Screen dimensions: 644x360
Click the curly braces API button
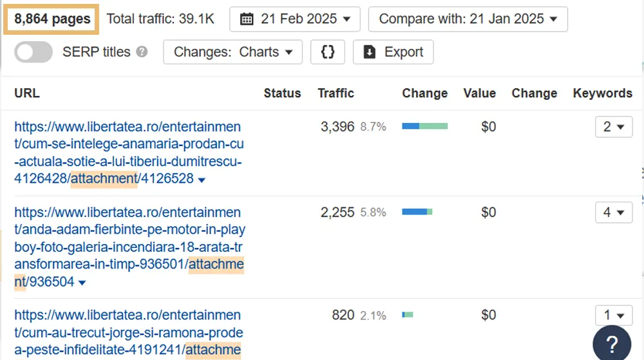(x=328, y=52)
